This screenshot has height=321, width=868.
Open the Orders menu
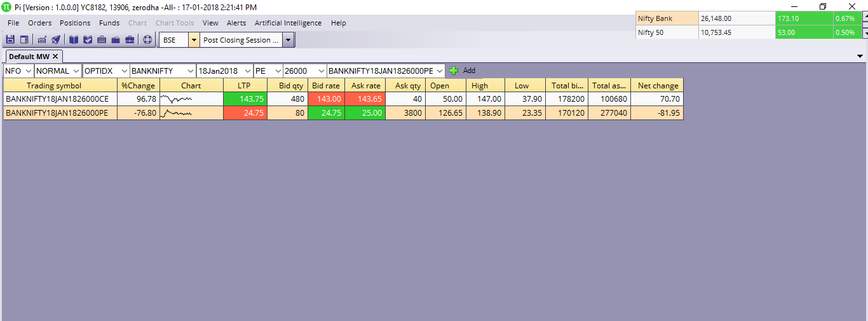tap(40, 23)
